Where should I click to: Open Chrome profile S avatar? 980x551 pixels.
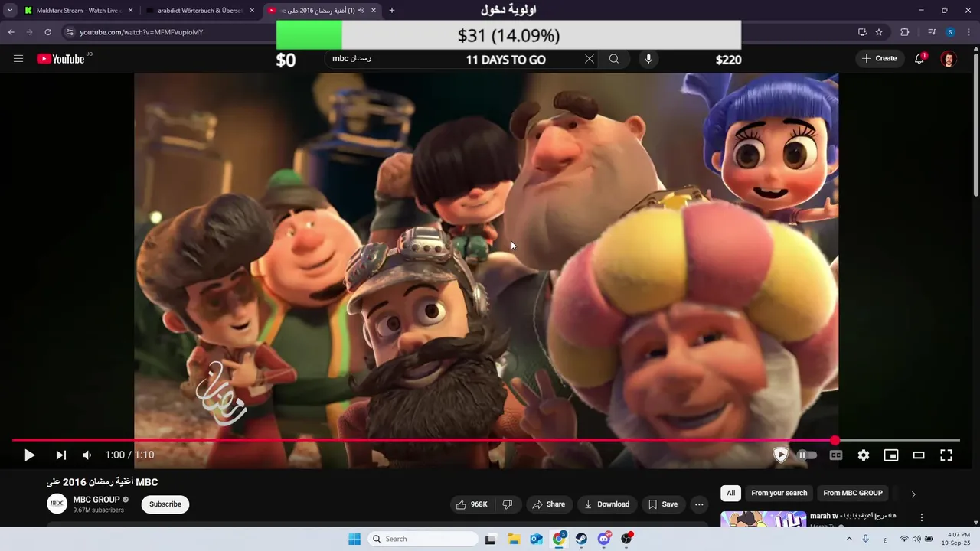pos(950,32)
